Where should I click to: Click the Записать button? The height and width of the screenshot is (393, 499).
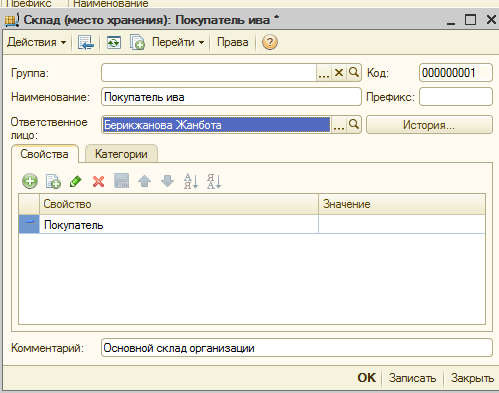point(412,378)
